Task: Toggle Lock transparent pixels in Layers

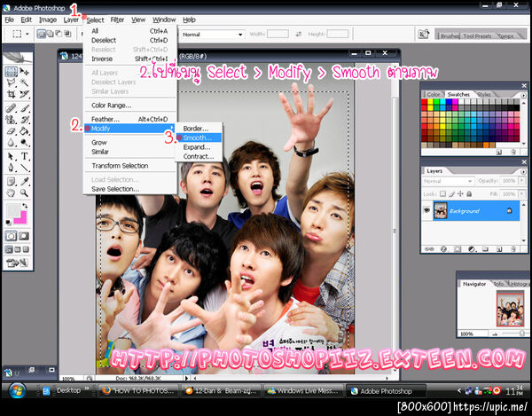Action: [x=442, y=194]
